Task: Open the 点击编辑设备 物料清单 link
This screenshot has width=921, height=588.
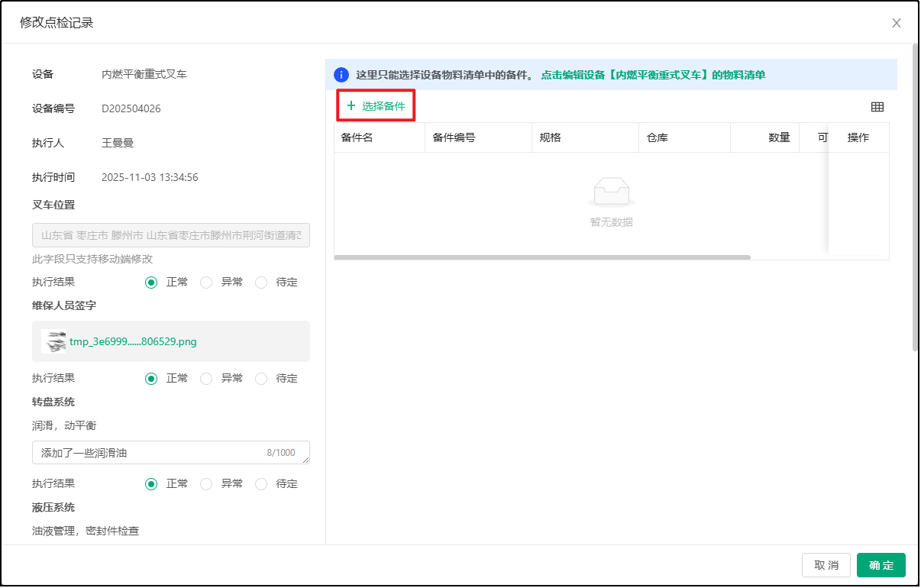Action: pos(653,75)
